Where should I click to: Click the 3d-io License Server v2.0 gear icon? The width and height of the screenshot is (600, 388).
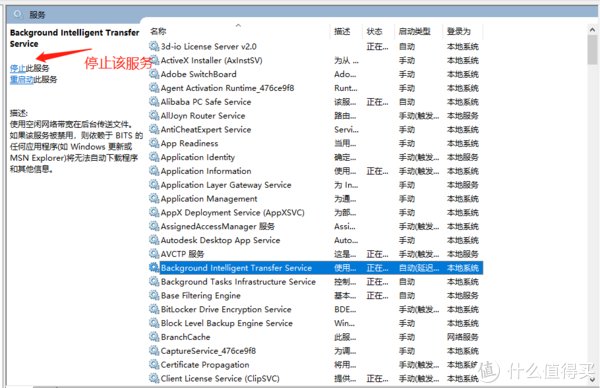point(154,46)
